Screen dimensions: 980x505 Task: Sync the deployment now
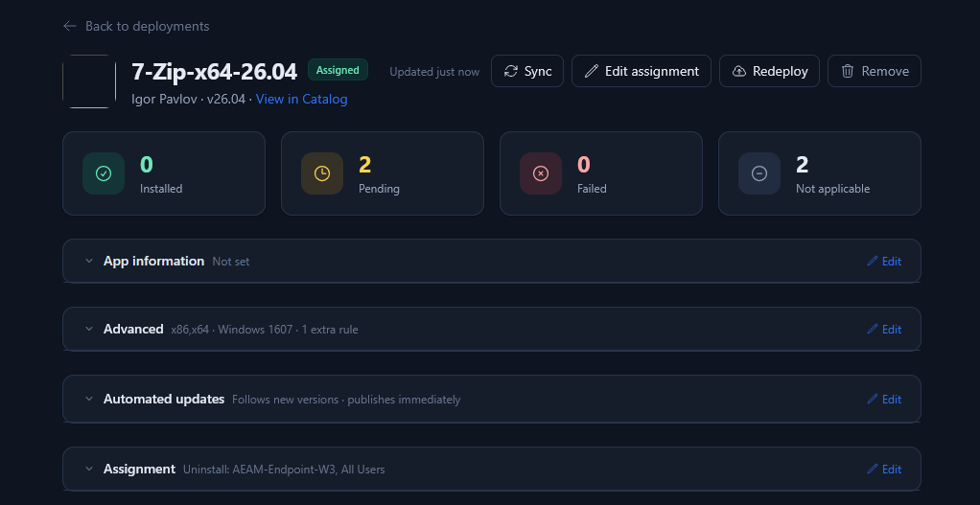[527, 71]
